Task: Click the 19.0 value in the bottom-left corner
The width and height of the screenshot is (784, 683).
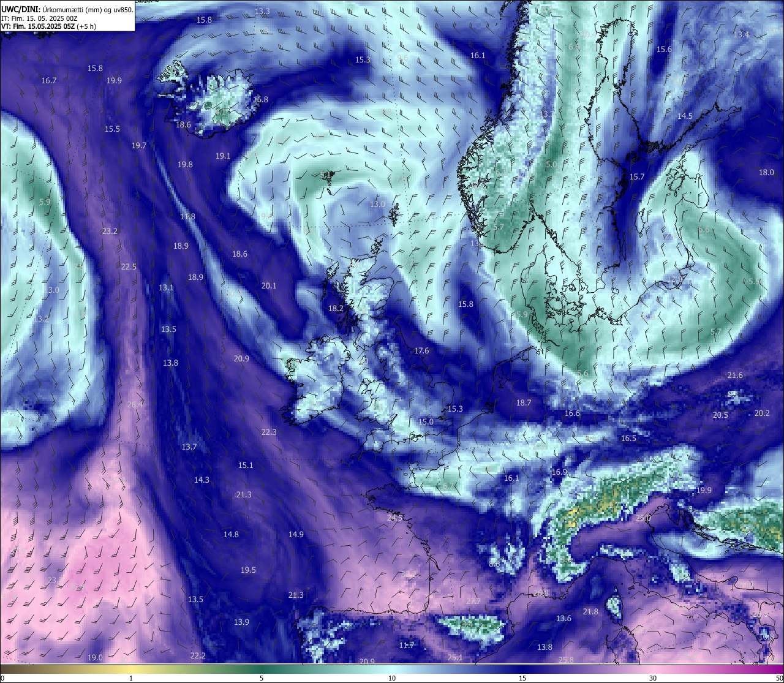Action: 95,658
